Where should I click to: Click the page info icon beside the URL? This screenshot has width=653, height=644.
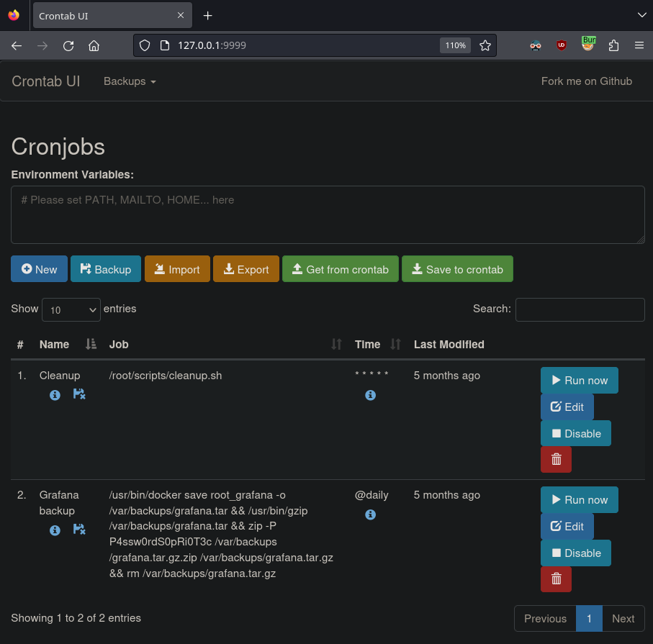(x=165, y=45)
